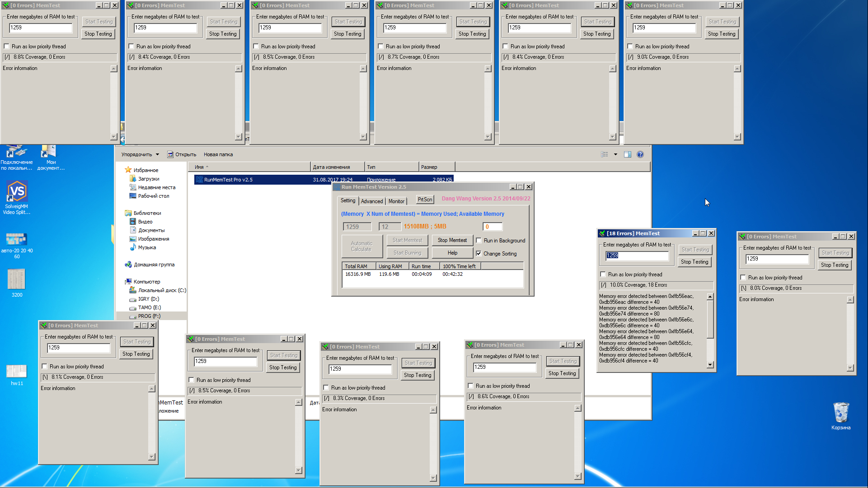Screen dimensions: 868x488
Task: Enable the Run in Background checkbox
Action: tap(479, 241)
